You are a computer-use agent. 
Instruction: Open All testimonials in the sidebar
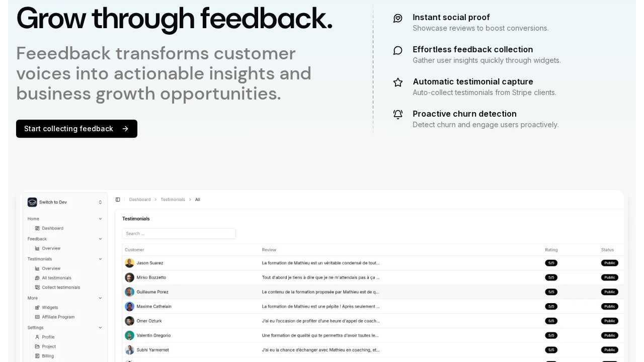[56, 278]
